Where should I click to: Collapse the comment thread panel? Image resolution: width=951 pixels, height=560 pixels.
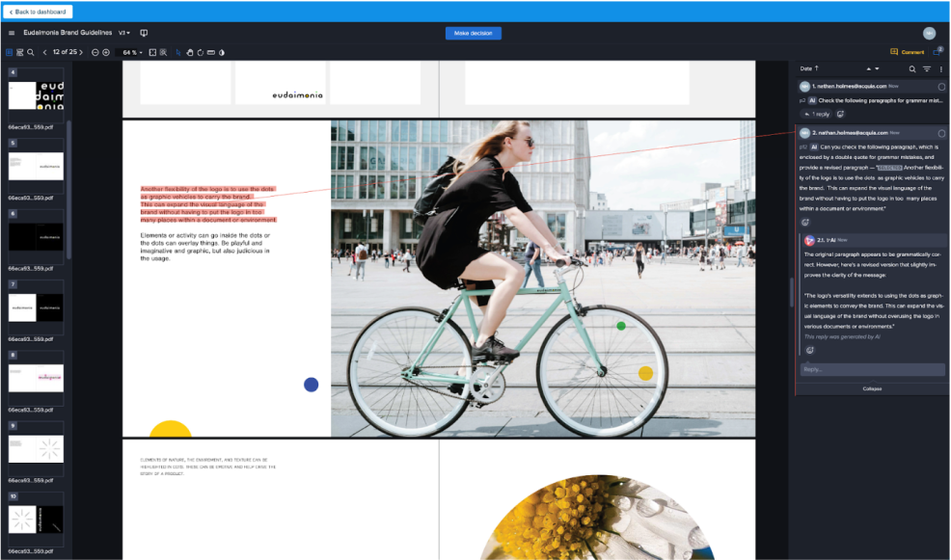point(872,388)
